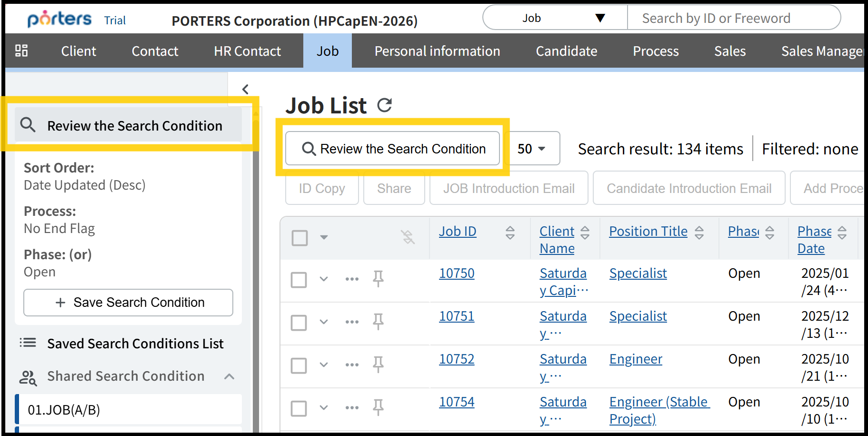Open job ID 10752 link
Screen dimensions: 868x436
click(456, 359)
